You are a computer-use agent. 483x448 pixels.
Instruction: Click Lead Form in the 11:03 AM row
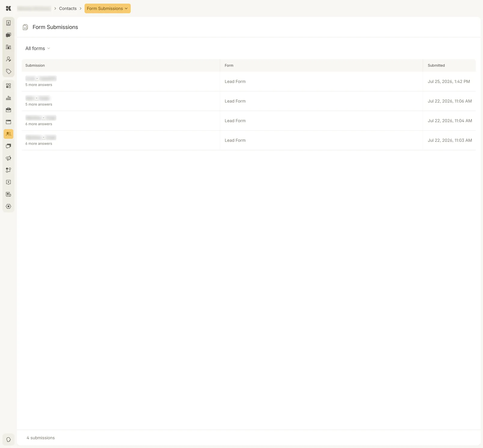tap(235, 140)
